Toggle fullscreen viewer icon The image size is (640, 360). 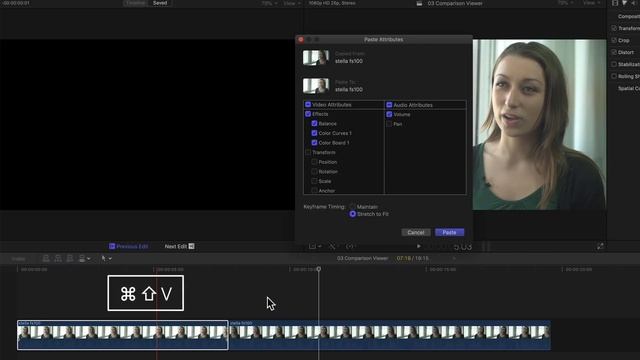(600, 246)
